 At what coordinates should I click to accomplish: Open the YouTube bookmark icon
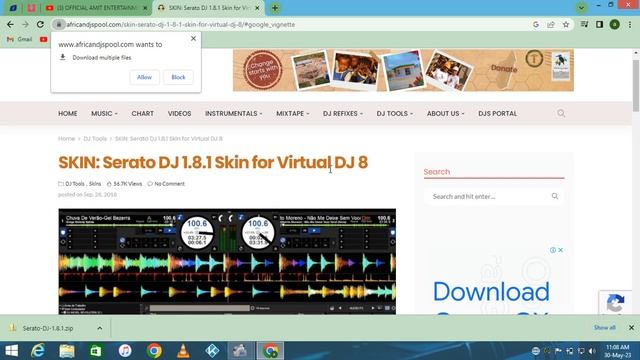point(44,39)
